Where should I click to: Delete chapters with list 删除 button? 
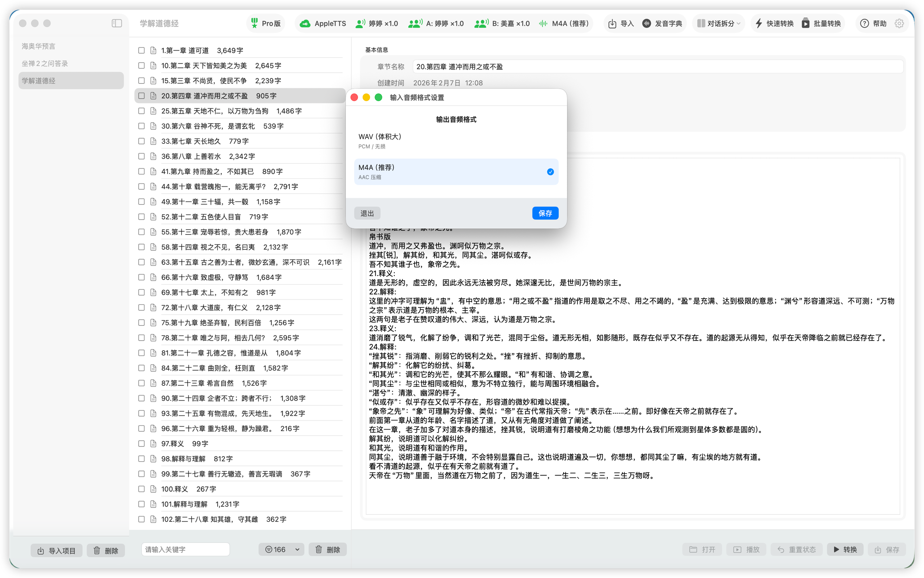pos(328,550)
